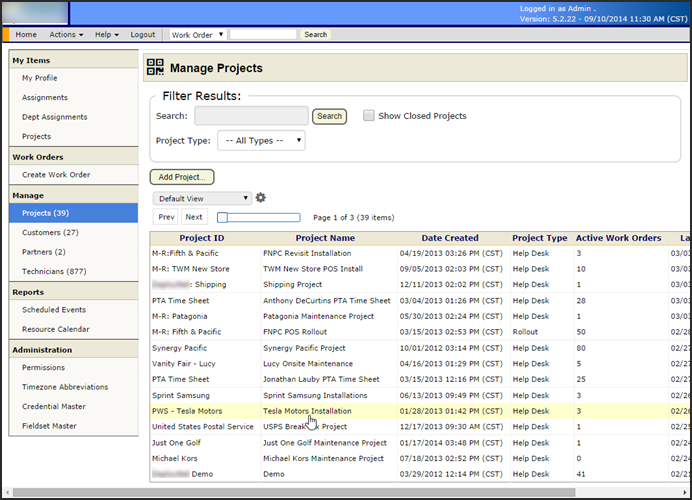Image resolution: width=692 pixels, height=500 pixels.
Task: Open Projects under My Items
Action: (37, 136)
